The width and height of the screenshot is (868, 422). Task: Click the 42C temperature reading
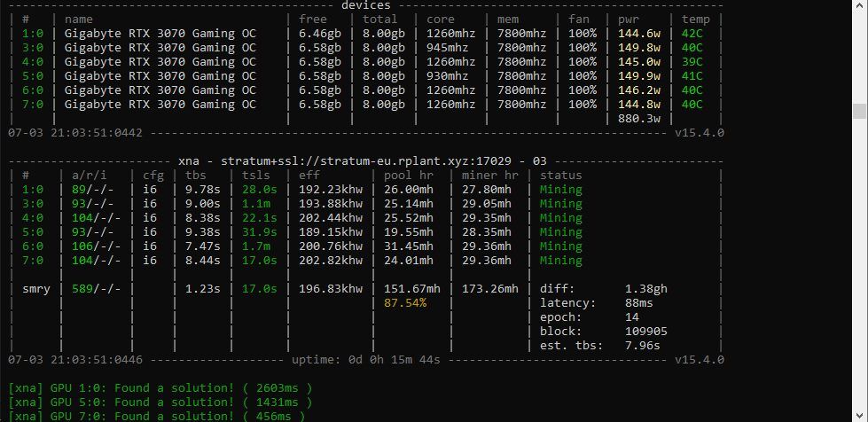(692, 34)
